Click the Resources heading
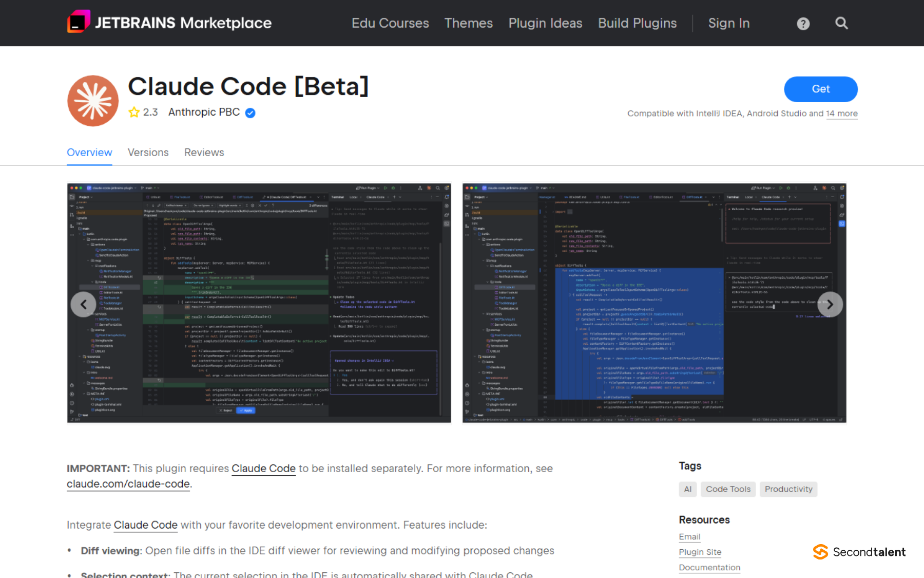 704,520
